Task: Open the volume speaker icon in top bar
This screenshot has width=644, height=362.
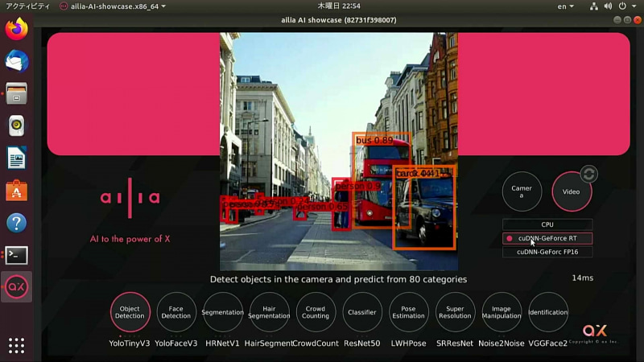Action: (x=609, y=6)
